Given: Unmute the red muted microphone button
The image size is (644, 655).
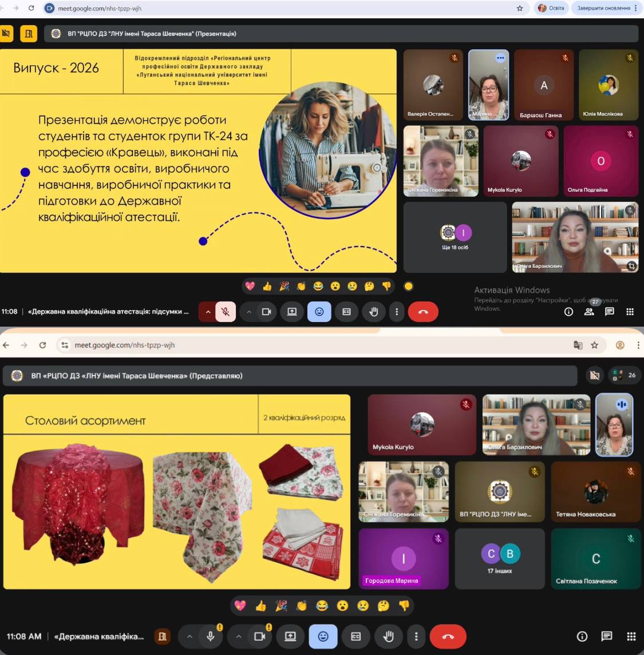Looking at the screenshot, I should [226, 312].
